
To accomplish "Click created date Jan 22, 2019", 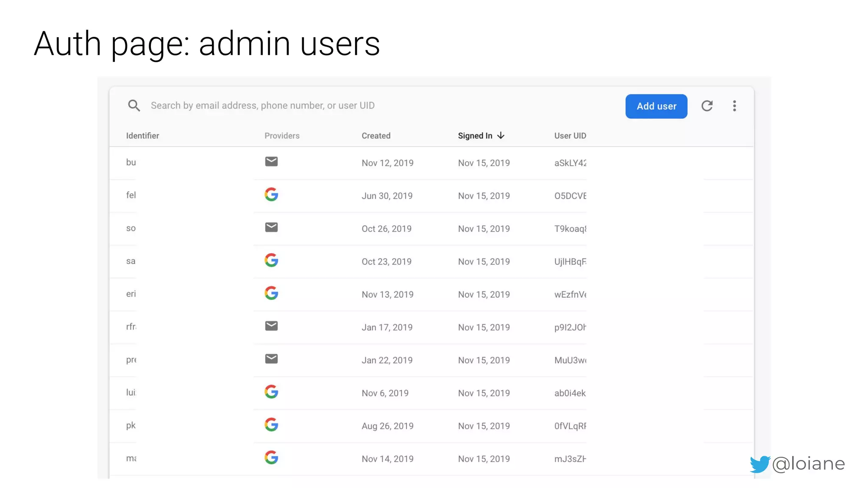I will click(387, 360).
